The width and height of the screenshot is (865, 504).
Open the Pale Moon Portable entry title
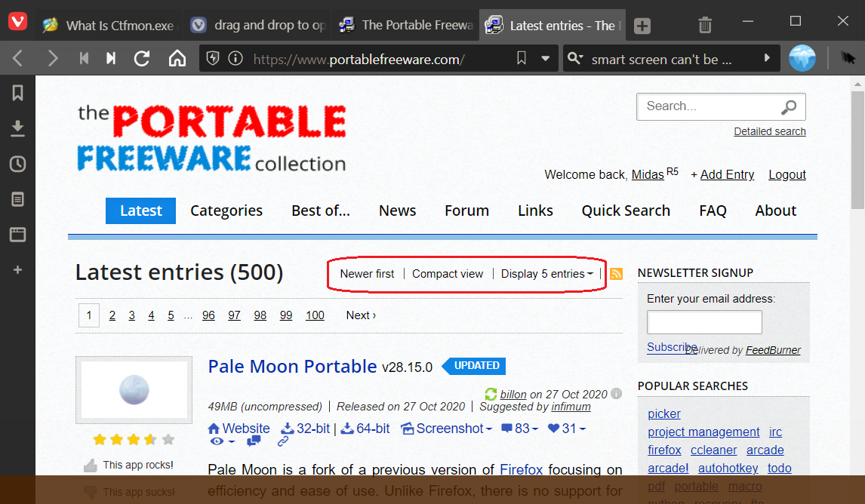tap(292, 366)
